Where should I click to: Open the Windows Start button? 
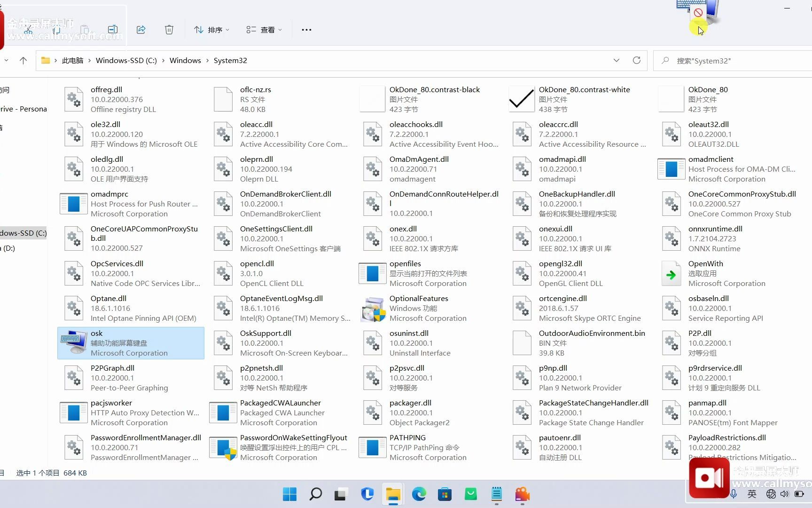click(289, 494)
